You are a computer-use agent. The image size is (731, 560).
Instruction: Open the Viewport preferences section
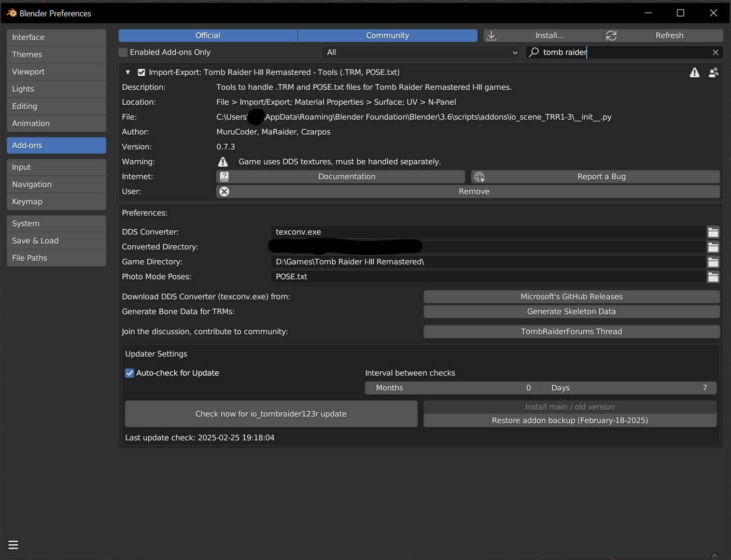(x=57, y=72)
